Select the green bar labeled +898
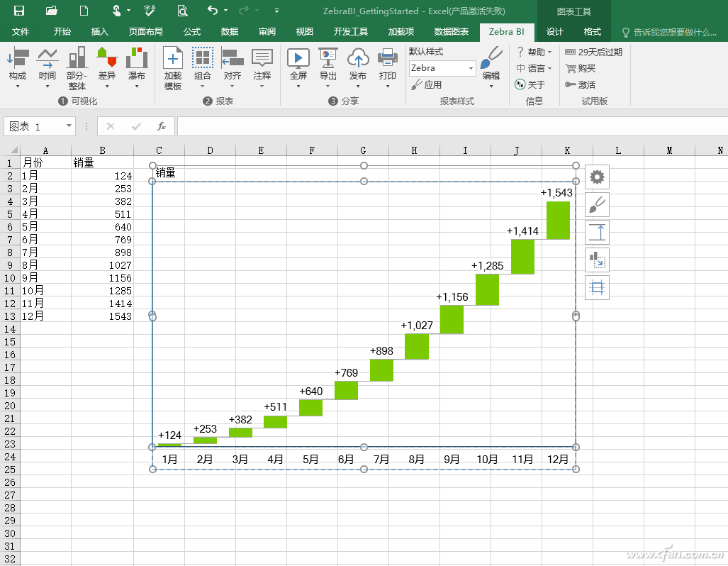Screen dimensions: 728x566 [381, 370]
